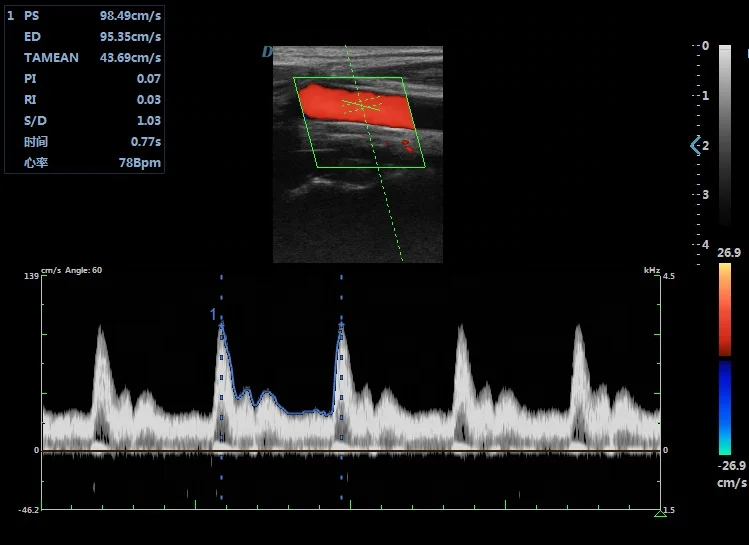
Task: Click the red-orange positive velocity color bar
Action: click(x=724, y=310)
